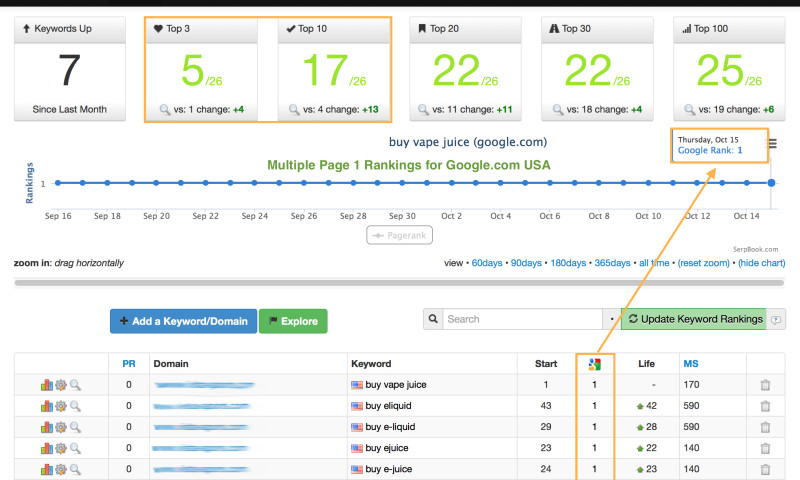The width and height of the screenshot is (800, 480).
Task: Click Add a Keyword/Domain button
Action: [x=183, y=321]
